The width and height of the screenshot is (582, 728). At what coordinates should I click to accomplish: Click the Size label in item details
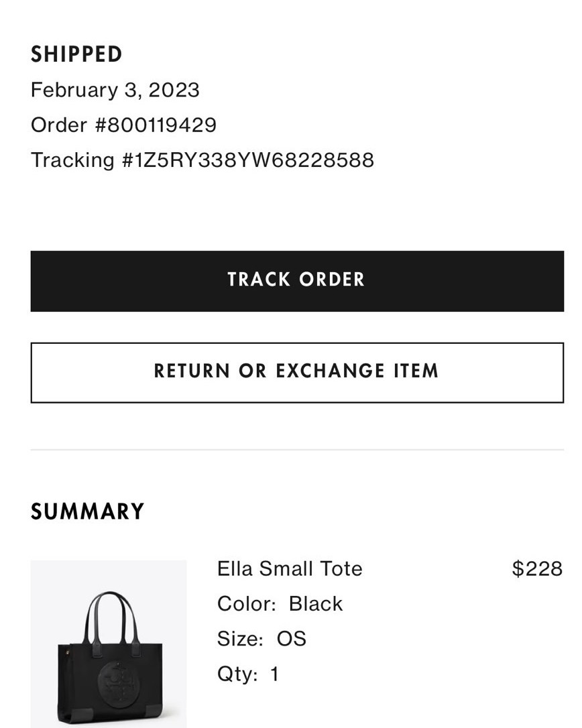[240, 639]
